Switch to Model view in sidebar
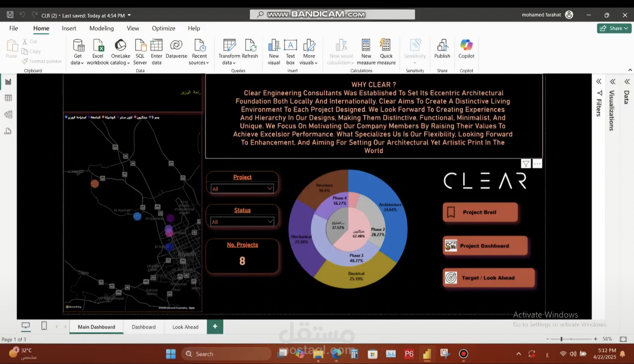The height and width of the screenshot is (364, 634). (8, 114)
